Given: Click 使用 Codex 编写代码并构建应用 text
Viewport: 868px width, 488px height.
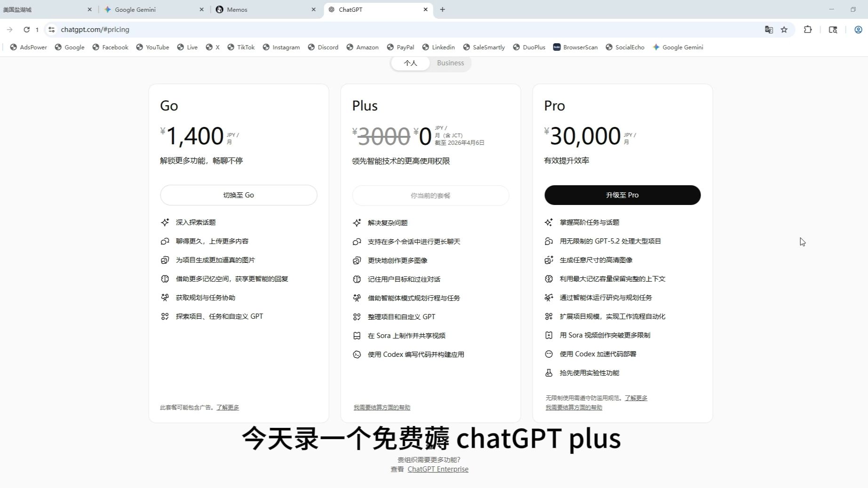Looking at the screenshot, I should point(416,354).
